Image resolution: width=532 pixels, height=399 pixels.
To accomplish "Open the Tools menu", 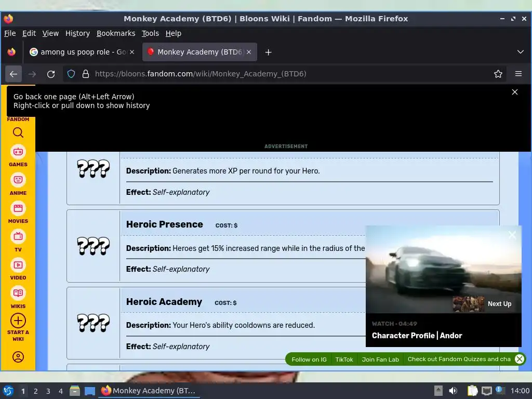I will point(150,33).
